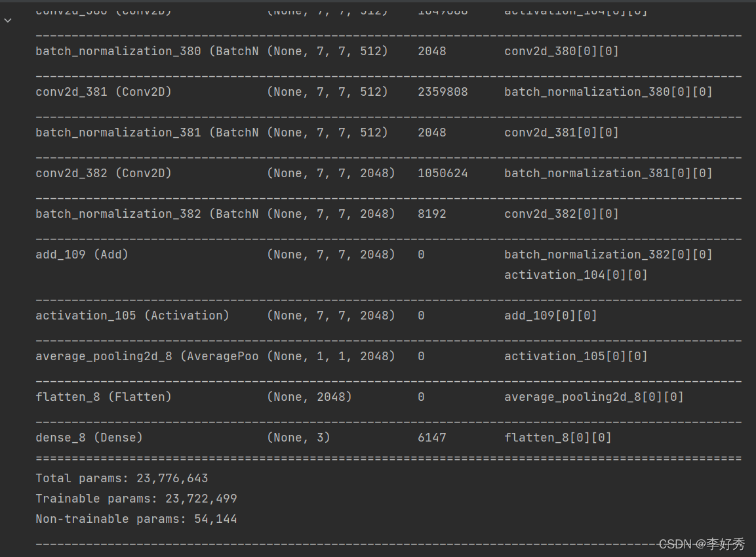Click output shape '(None, 3)' of dense_8
The image size is (756, 557).
pyautogui.click(x=298, y=438)
